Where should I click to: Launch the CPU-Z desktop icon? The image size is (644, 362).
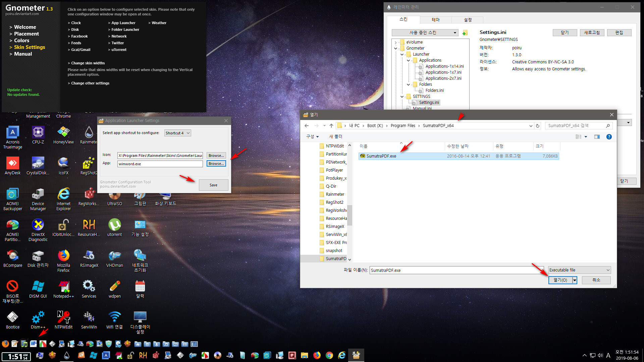point(38,135)
